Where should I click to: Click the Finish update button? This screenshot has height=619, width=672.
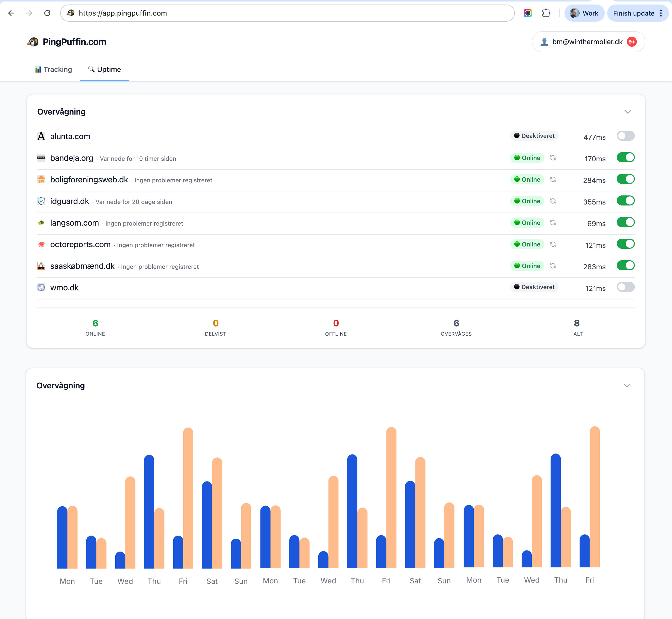point(634,13)
